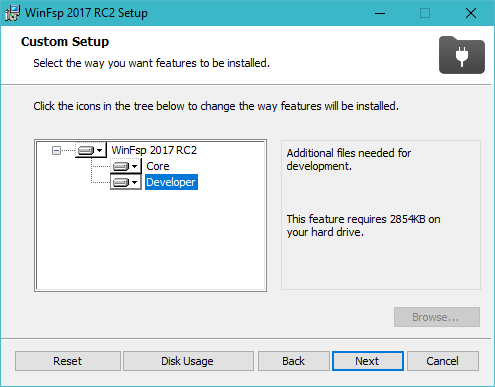Click the Reset button
The image size is (495, 387).
tap(68, 361)
